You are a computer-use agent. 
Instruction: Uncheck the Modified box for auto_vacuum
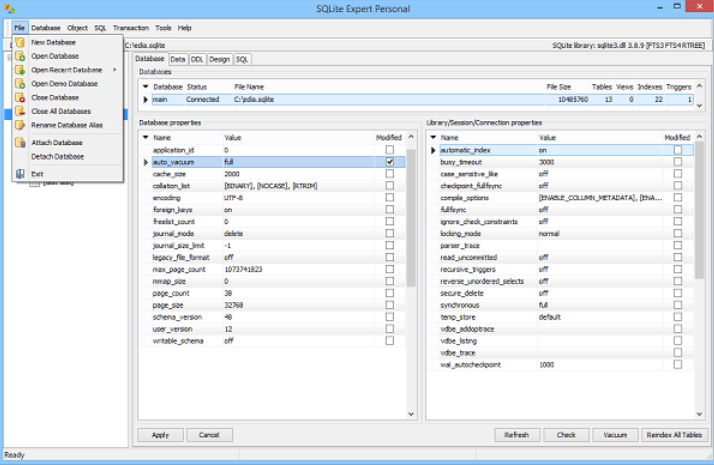click(x=389, y=161)
